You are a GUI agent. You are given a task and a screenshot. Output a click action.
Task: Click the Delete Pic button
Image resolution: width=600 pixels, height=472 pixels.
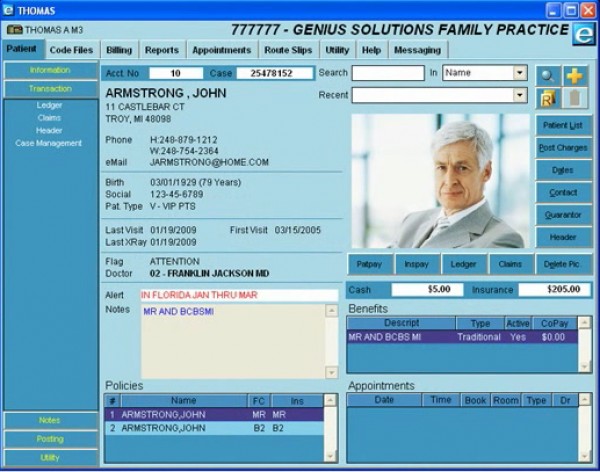(562, 264)
